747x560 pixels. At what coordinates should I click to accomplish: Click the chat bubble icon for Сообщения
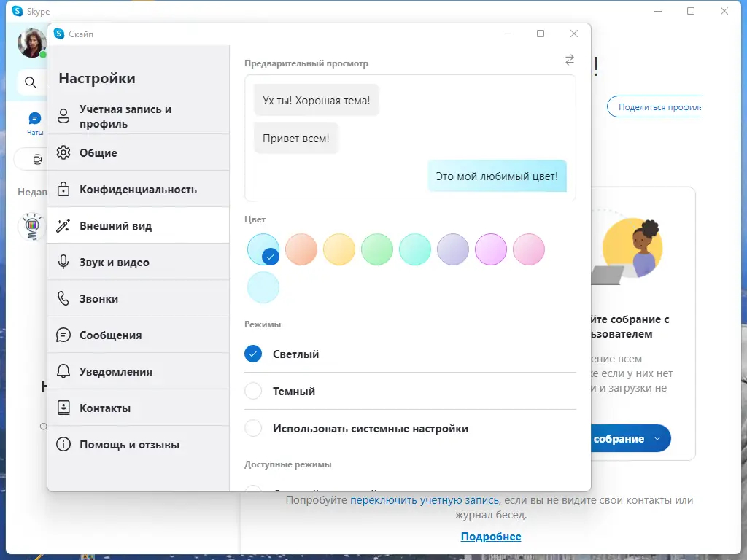pos(63,335)
